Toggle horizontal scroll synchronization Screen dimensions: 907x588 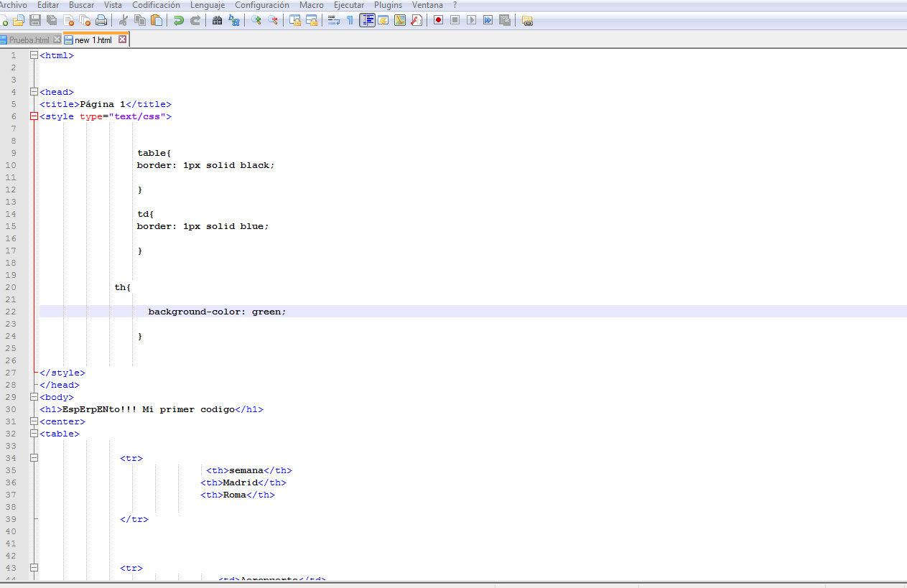pos(311,20)
